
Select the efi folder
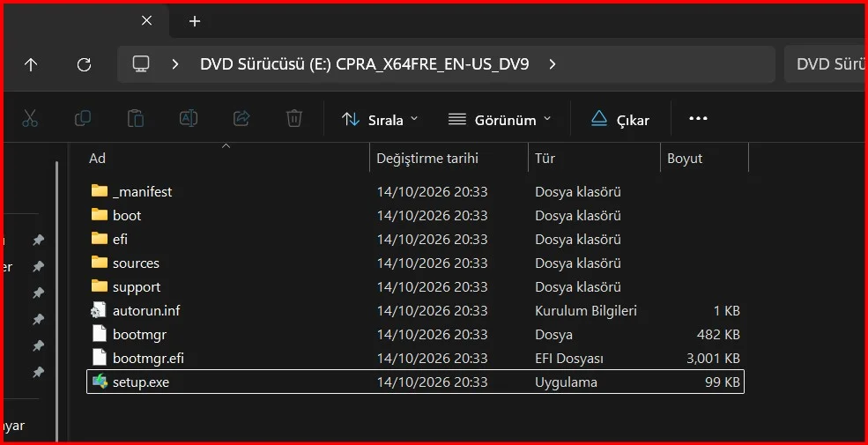(x=416, y=239)
